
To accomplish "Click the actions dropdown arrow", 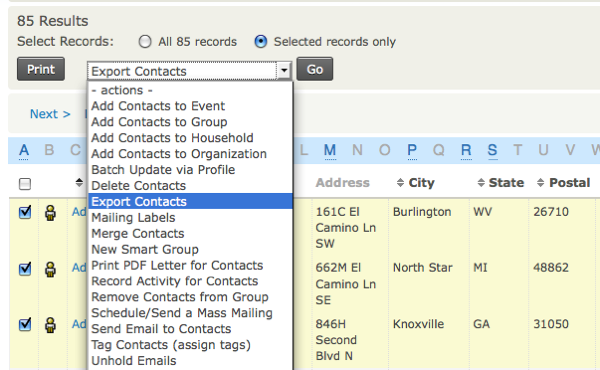I will click(284, 70).
